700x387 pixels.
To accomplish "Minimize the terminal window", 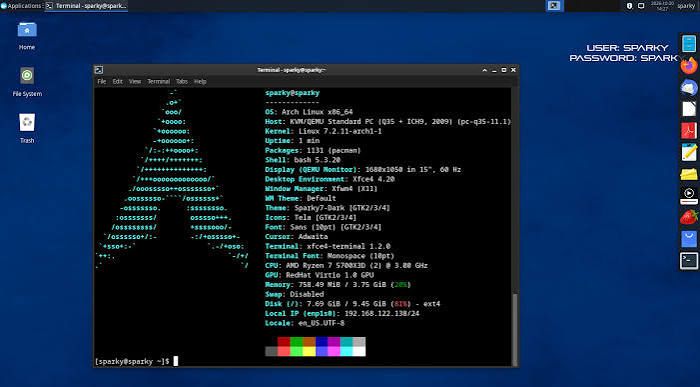I will coord(494,70).
